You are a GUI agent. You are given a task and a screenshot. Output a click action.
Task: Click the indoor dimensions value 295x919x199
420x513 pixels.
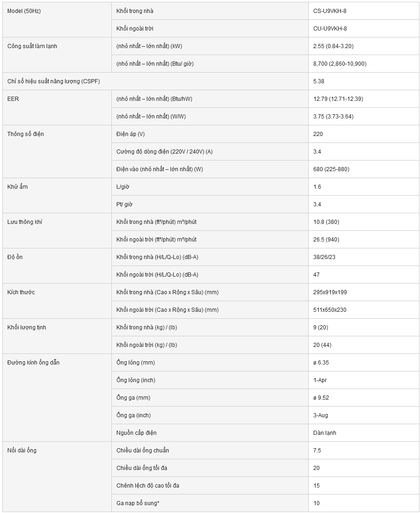pyautogui.click(x=329, y=292)
